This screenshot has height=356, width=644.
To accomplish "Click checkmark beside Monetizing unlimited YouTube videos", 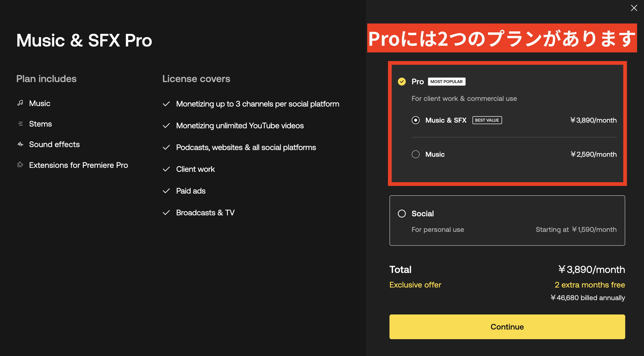I will [166, 126].
